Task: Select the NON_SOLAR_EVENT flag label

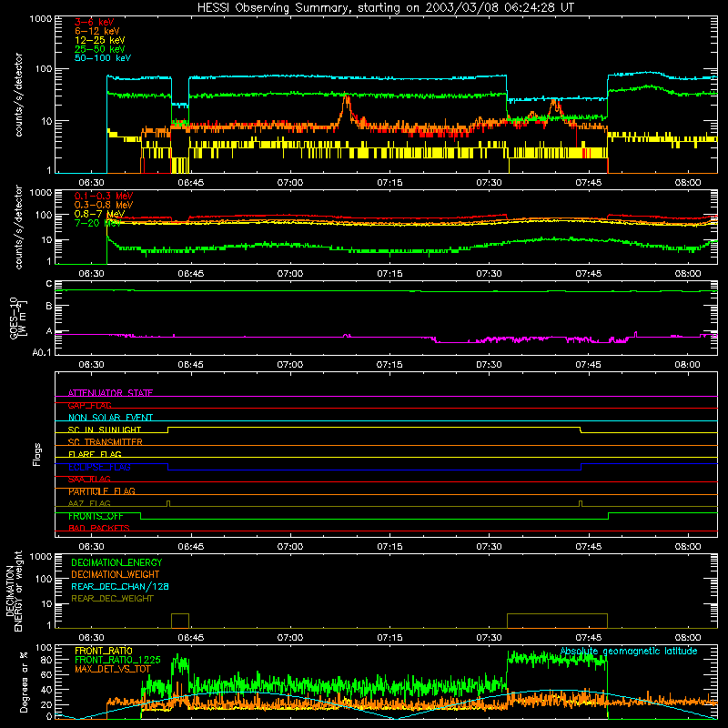Action: pyautogui.click(x=110, y=418)
